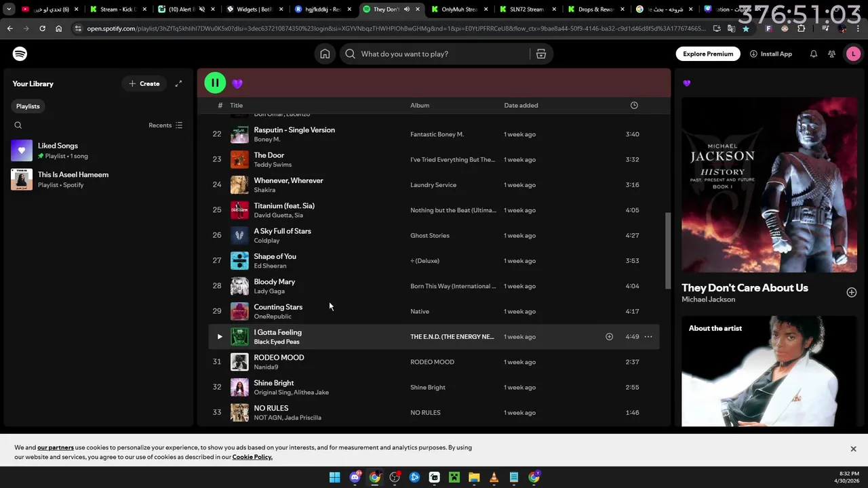Switch to SLN72 Stream tab
The width and height of the screenshot is (868, 488).
[528, 9]
